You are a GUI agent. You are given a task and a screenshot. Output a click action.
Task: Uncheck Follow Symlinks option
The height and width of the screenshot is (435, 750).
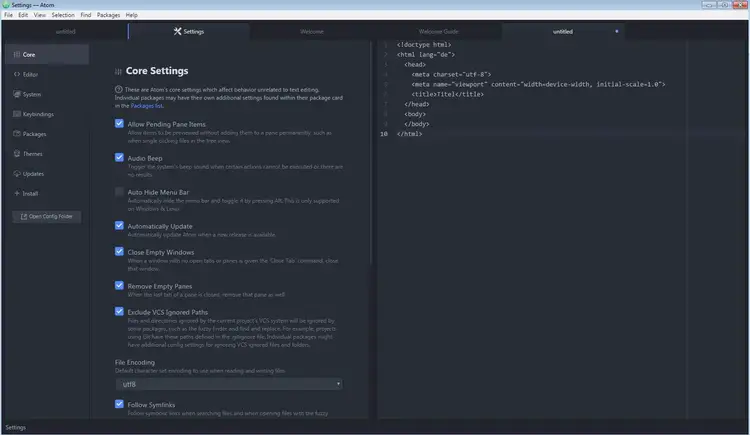(x=119, y=404)
